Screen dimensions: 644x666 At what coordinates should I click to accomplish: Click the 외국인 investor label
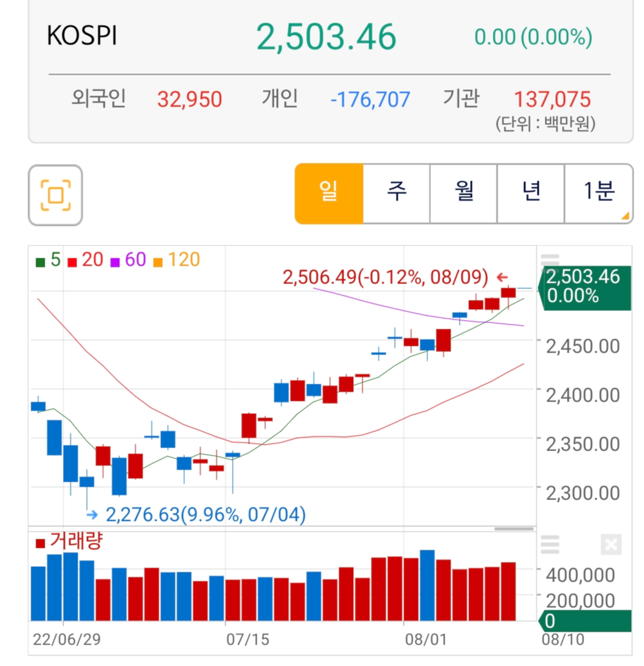coord(99,99)
